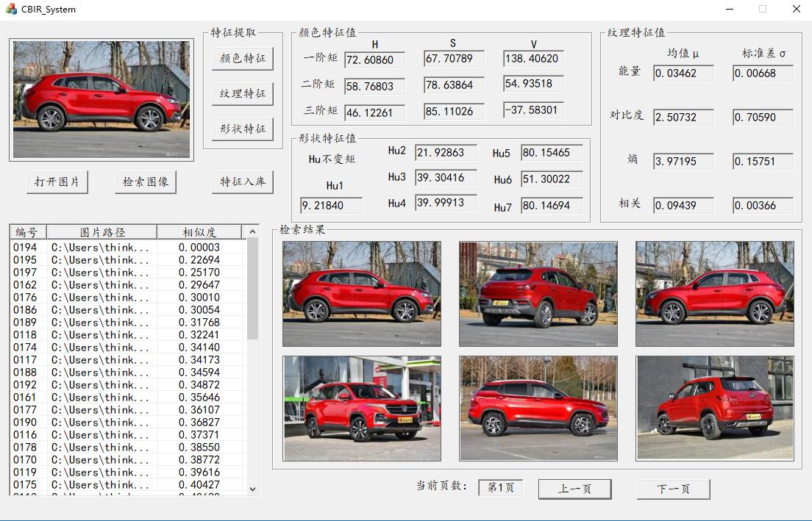
Task: Go to next page with 下一页
Action: [x=673, y=489]
